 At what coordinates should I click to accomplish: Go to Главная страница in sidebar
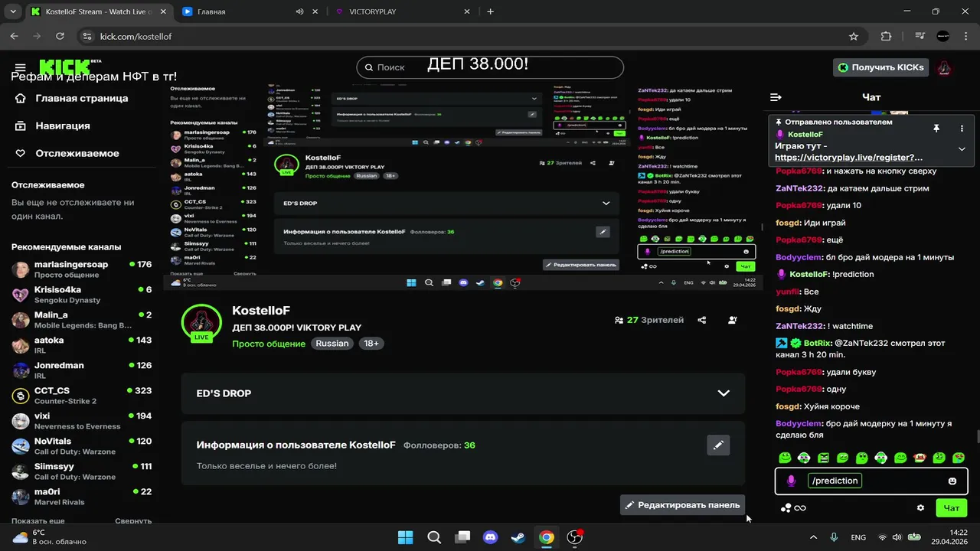pos(71,98)
